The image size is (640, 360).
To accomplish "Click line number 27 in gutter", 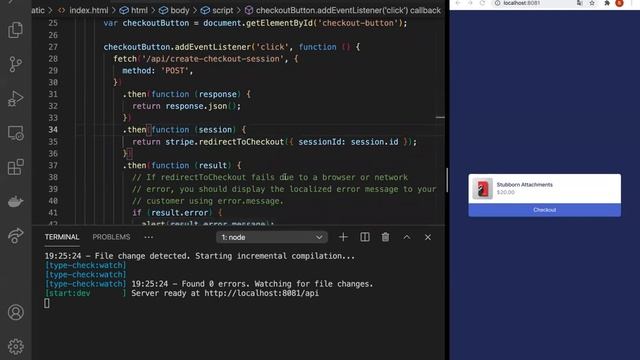I will click(x=53, y=47).
